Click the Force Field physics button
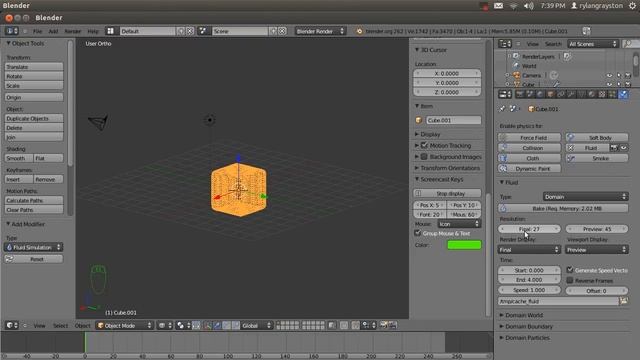The height and width of the screenshot is (360, 640). (529, 138)
